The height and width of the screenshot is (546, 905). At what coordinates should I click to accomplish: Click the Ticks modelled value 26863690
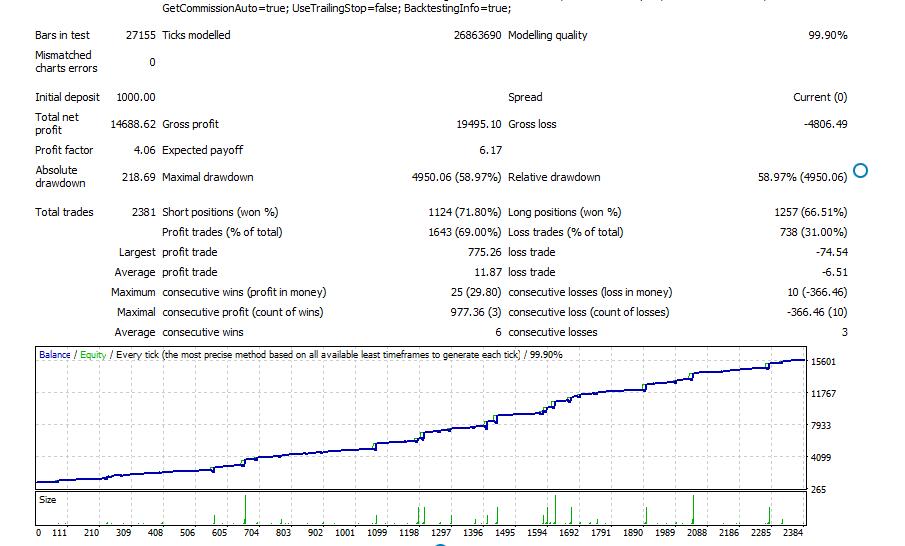[477, 35]
